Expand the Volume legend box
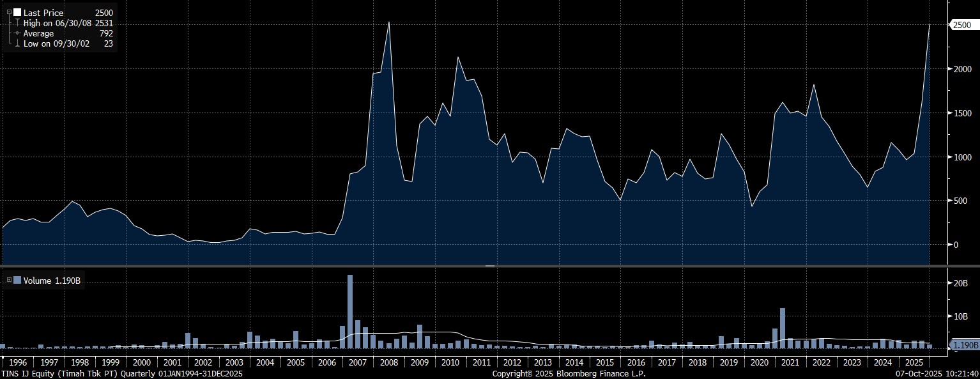Screen dimensions: 980x379 tap(9, 280)
